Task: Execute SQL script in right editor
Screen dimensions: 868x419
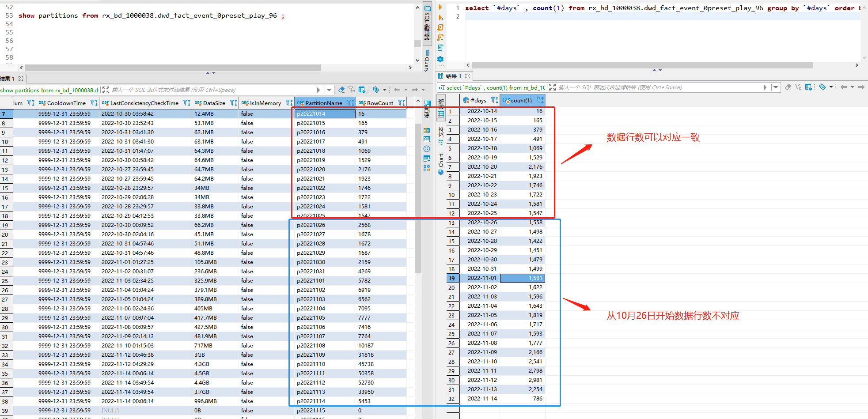Action: 440,27
